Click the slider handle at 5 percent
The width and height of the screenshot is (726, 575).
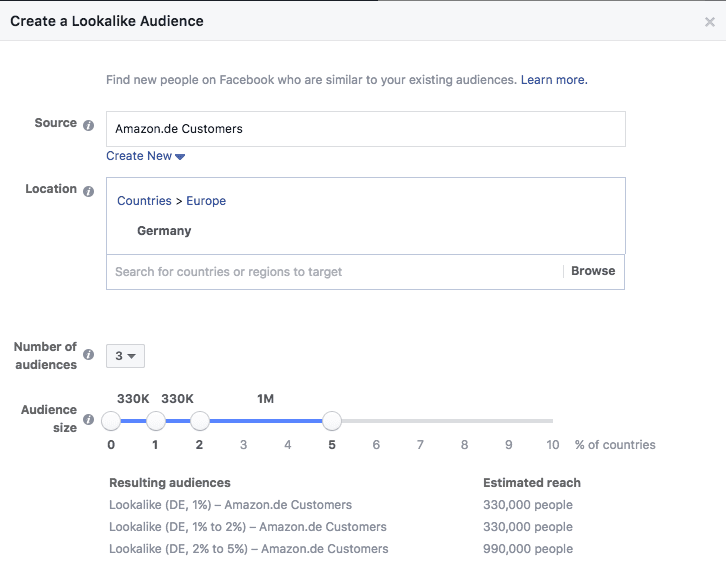tap(332, 421)
